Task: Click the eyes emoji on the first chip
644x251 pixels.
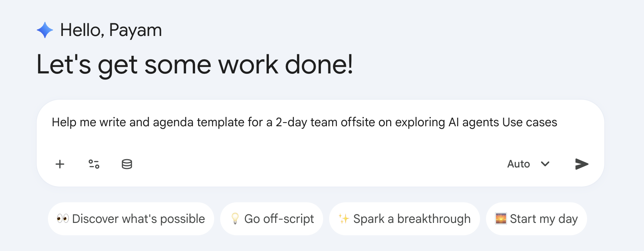Action: [64, 218]
